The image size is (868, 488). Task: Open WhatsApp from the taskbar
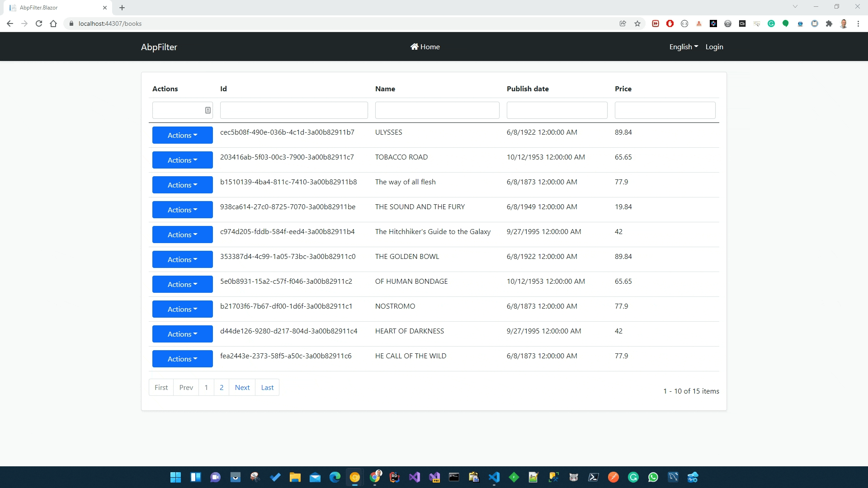(653, 477)
